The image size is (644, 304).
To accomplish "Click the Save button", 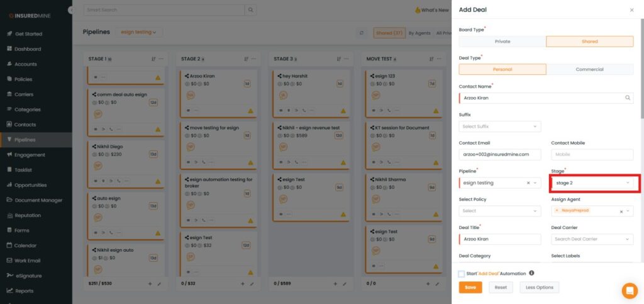I will coord(470,287).
